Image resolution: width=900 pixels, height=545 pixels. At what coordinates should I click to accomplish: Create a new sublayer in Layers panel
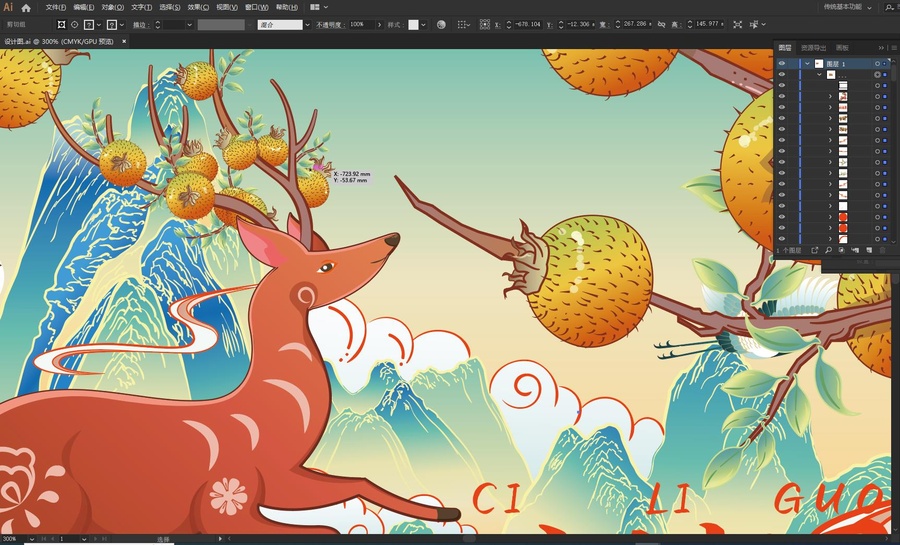coord(855,251)
